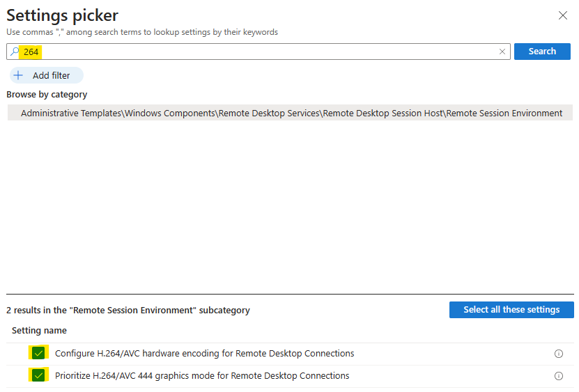Viewport: 579px width, 392px height.
Task: Click the Settings picker title
Action: (x=63, y=16)
